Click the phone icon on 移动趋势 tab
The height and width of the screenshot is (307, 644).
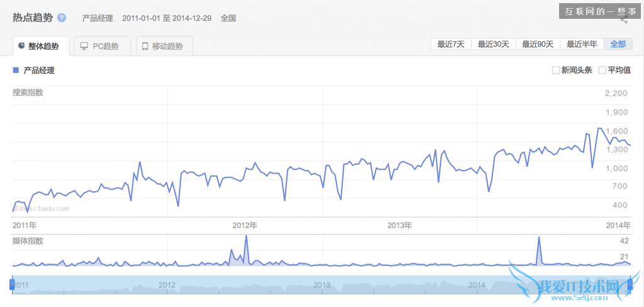click(145, 46)
